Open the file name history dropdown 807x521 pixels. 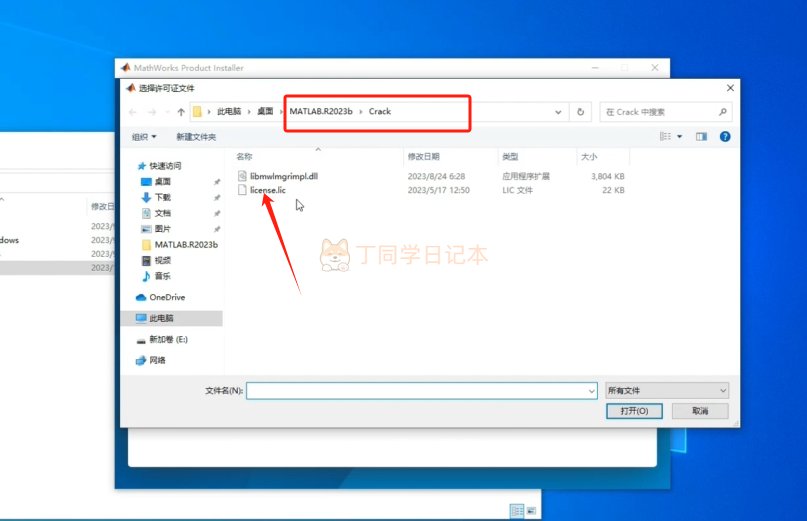(x=591, y=391)
